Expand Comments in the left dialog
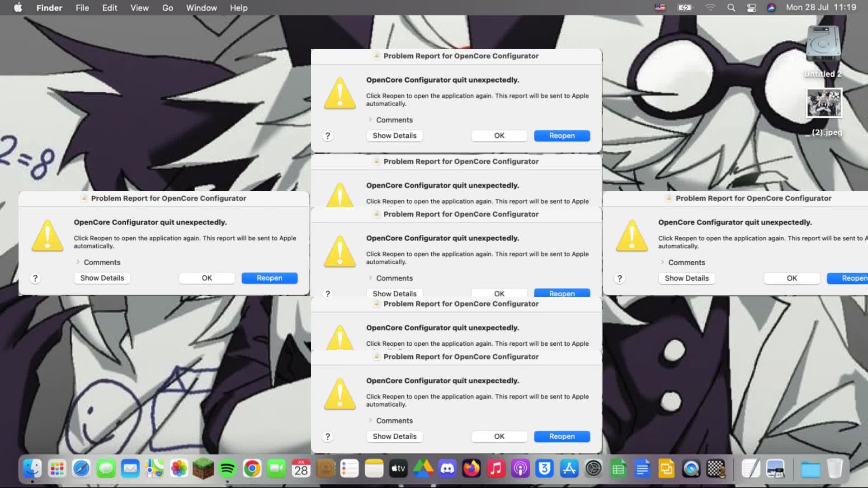Viewport: 868px width, 488px height. 78,262
